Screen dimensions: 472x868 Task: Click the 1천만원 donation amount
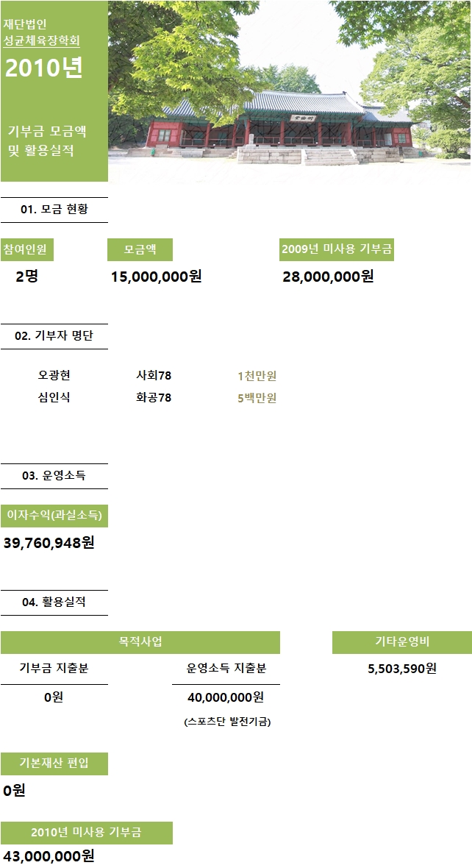click(257, 376)
